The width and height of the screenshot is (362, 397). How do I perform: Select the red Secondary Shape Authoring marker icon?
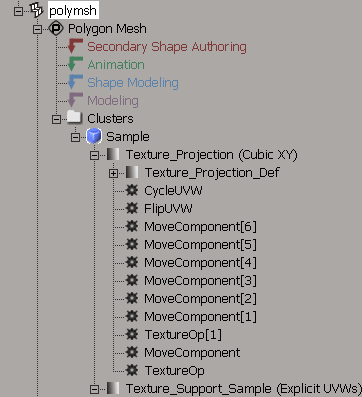pos(75,46)
